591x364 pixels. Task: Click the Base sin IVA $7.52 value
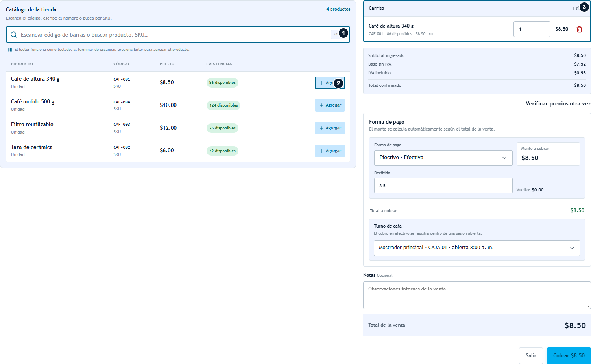click(580, 64)
